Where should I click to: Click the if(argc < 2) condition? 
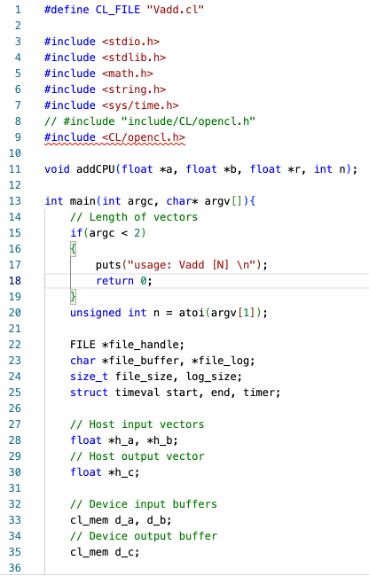click(x=108, y=233)
